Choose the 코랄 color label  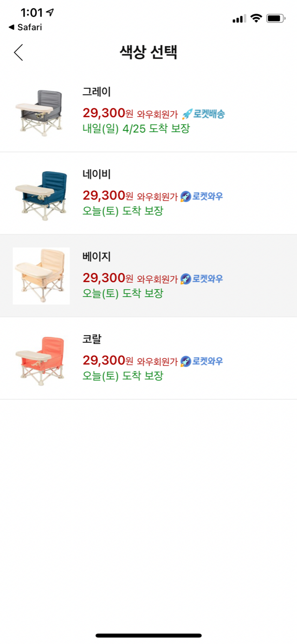[x=92, y=339]
